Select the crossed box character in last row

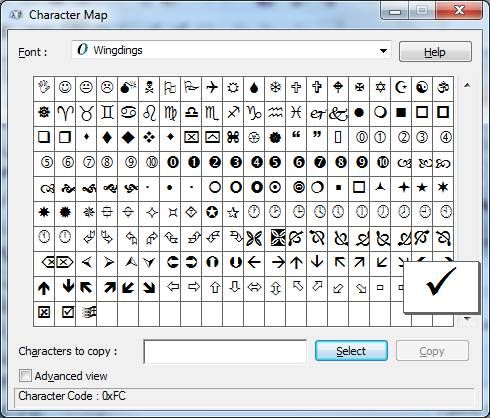[x=44, y=313]
